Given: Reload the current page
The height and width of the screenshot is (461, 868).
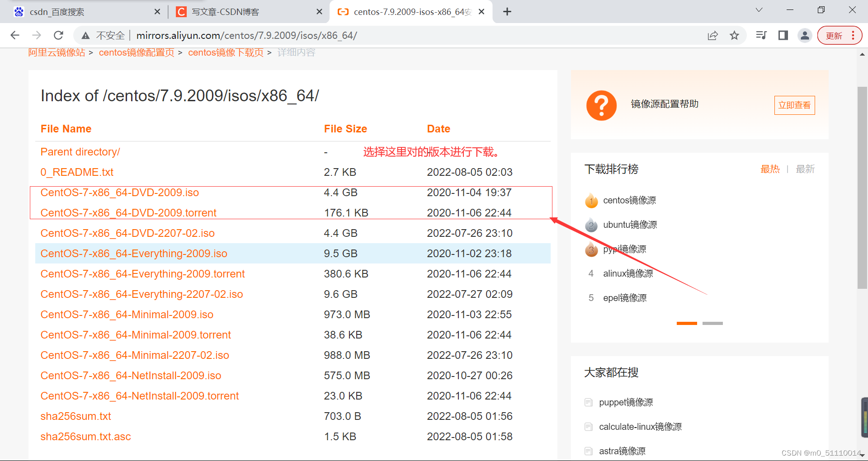Looking at the screenshot, I should [58, 35].
